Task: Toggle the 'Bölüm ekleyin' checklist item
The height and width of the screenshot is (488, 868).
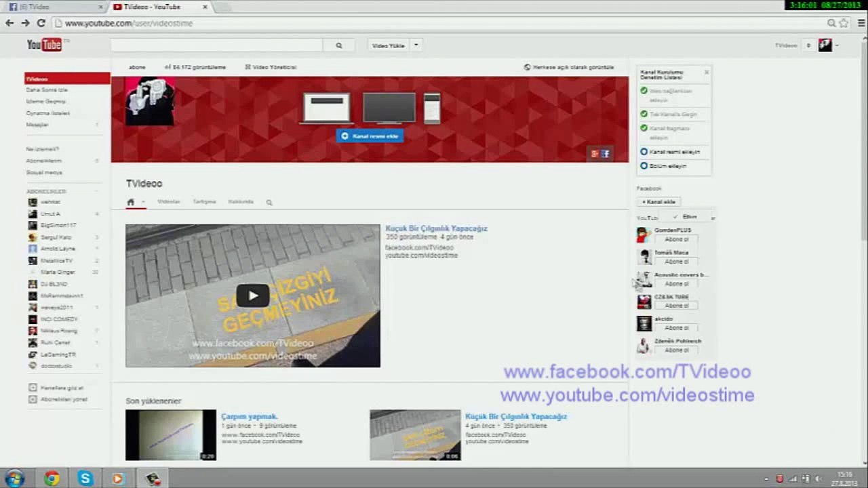Action: click(x=644, y=165)
